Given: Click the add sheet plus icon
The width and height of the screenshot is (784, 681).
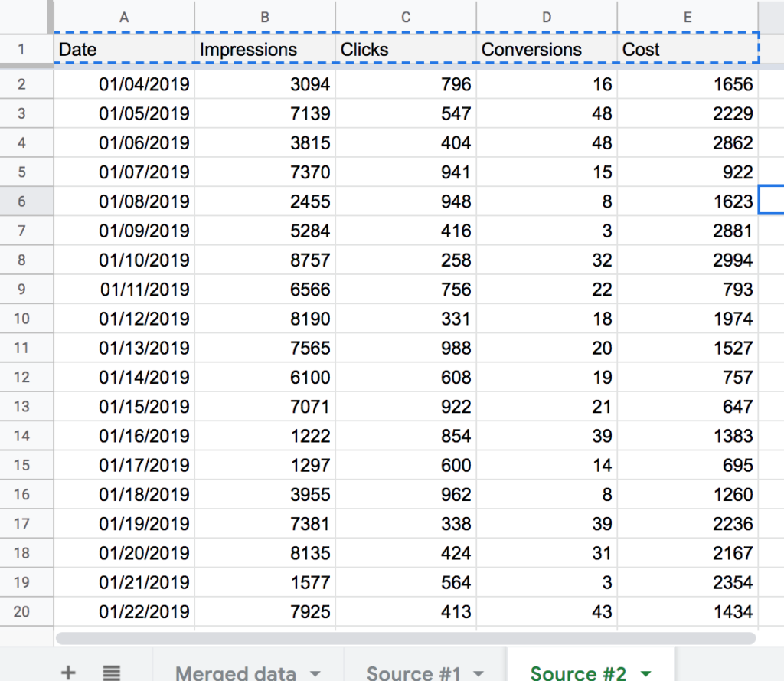Looking at the screenshot, I should (68, 673).
